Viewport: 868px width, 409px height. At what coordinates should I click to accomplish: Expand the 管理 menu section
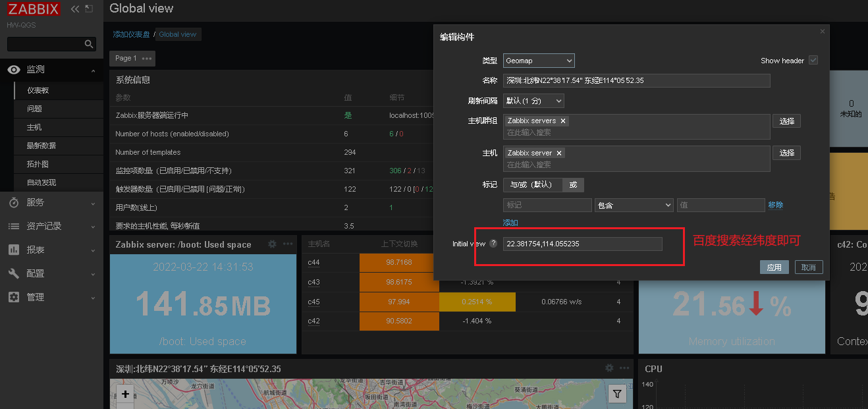[x=93, y=298]
